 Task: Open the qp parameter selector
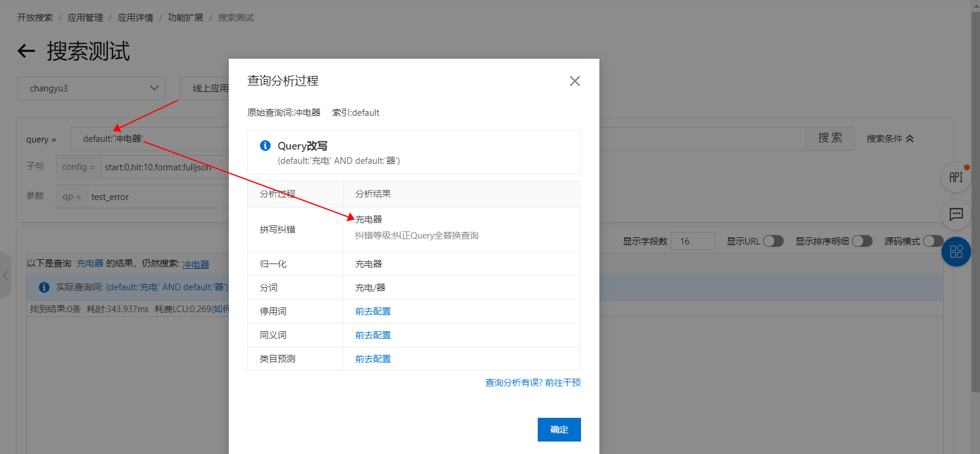pyautogui.click(x=72, y=197)
